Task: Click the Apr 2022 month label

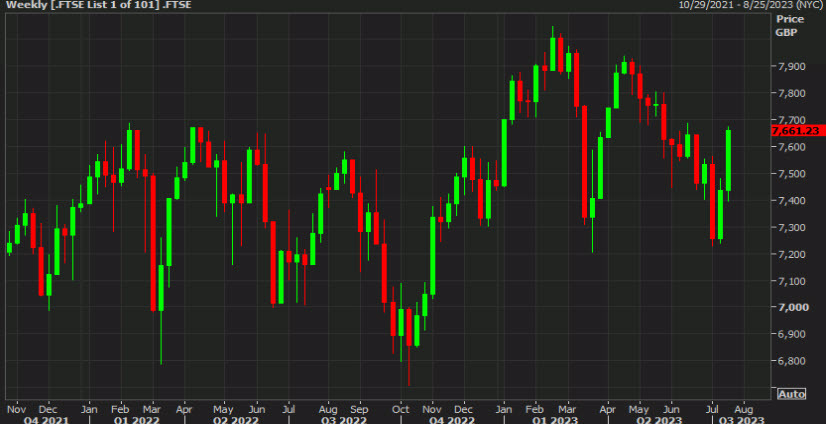Action: 184,409
